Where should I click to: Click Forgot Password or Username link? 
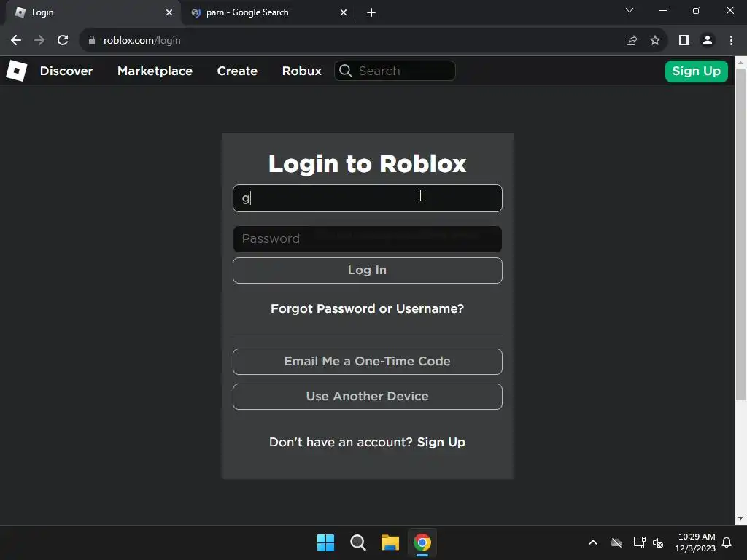[368, 308]
